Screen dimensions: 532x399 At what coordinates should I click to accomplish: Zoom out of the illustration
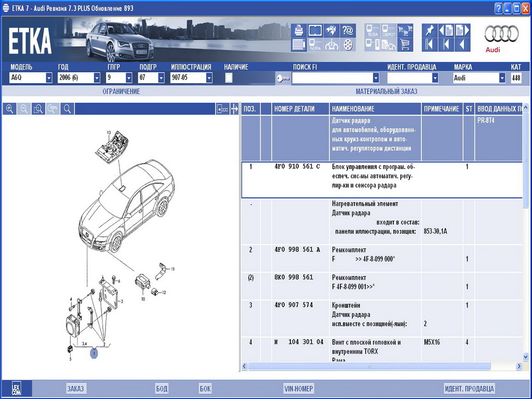point(24,109)
